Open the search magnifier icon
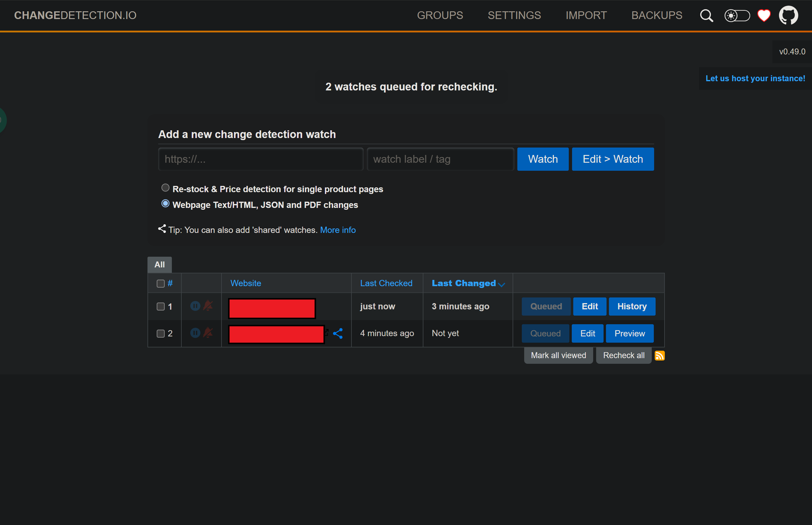This screenshot has height=525, width=812. (x=706, y=16)
